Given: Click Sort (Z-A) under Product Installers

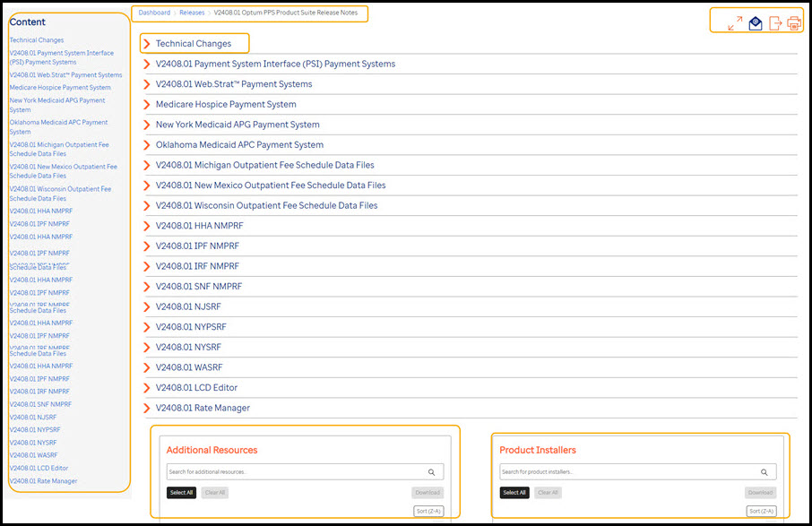Looking at the screenshot, I should click(762, 511).
